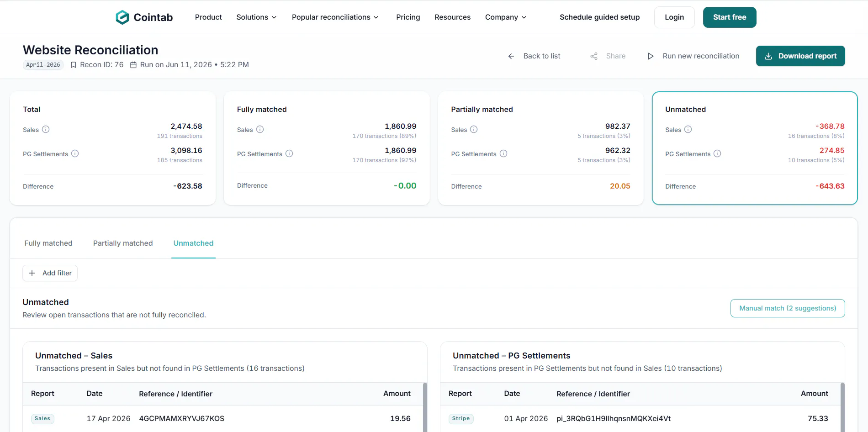This screenshot has height=432, width=868.
Task: Select the Total summary card
Action: click(112, 148)
